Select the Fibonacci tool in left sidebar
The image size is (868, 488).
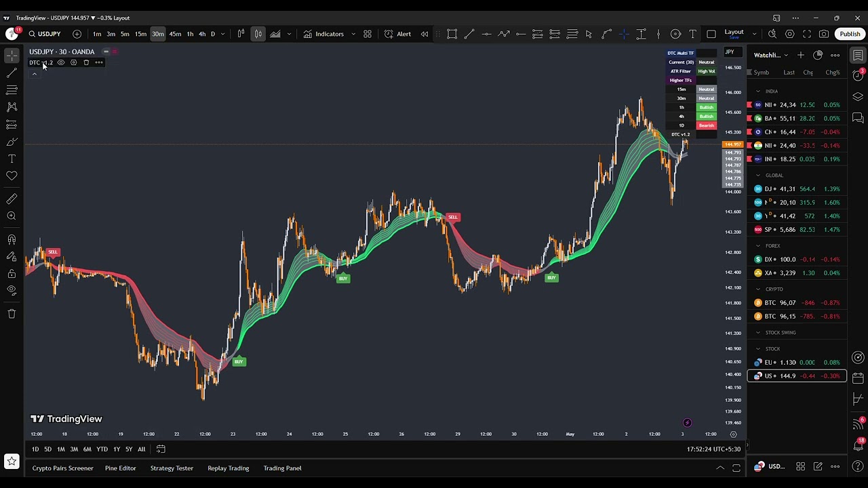pos(12,89)
